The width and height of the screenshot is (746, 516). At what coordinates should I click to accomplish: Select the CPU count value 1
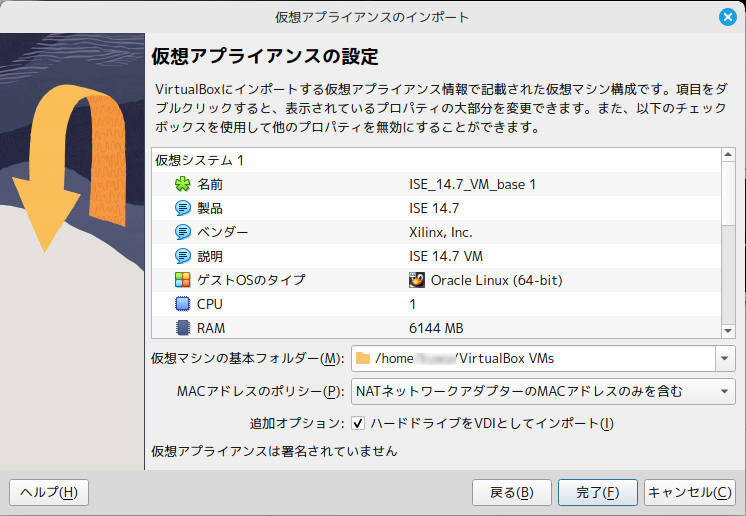412,304
